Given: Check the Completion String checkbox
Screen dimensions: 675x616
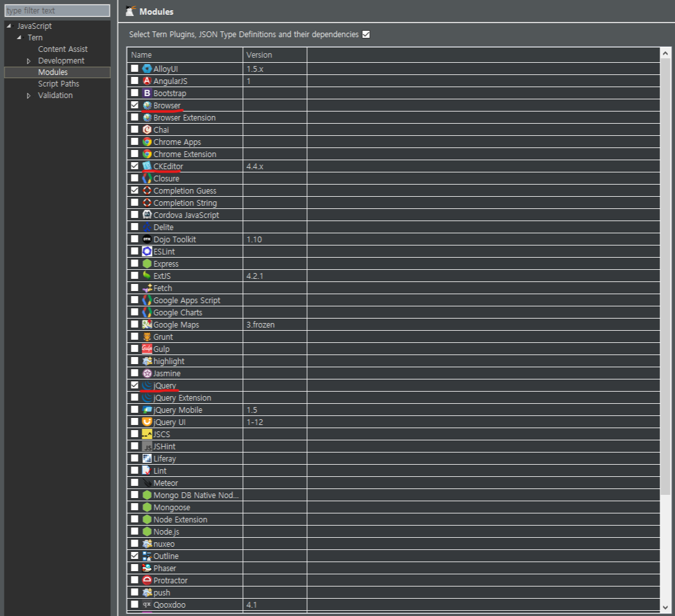Looking at the screenshot, I should pos(135,203).
